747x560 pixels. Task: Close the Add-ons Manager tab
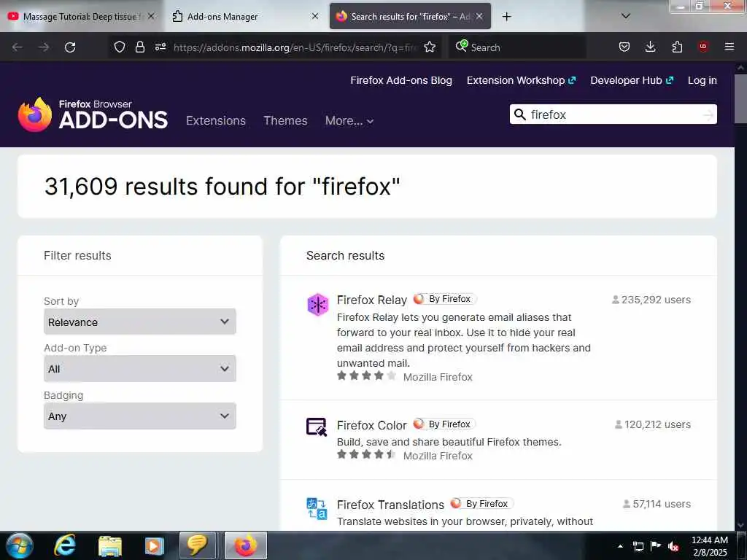coord(315,16)
